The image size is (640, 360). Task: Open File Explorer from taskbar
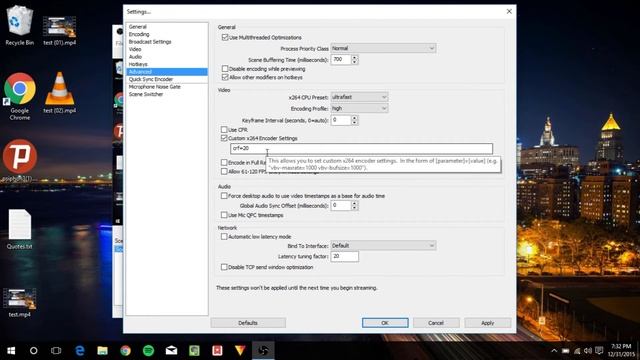click(x=102, y=351)
